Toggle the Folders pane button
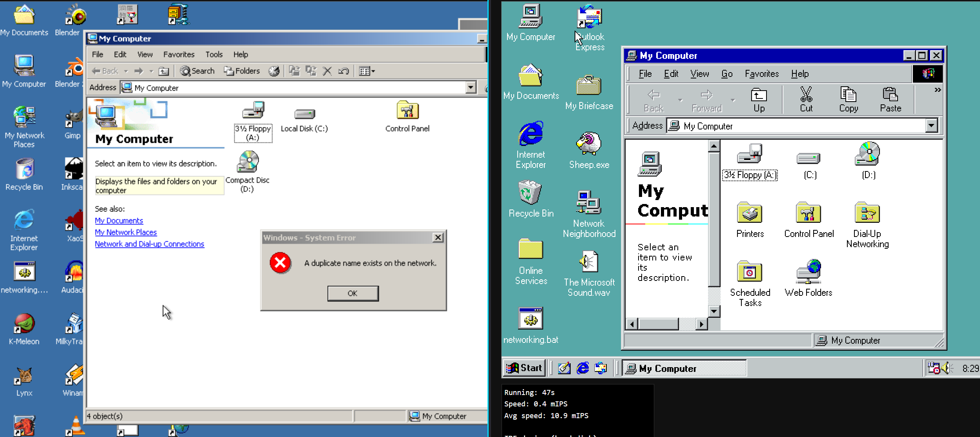 242,71
